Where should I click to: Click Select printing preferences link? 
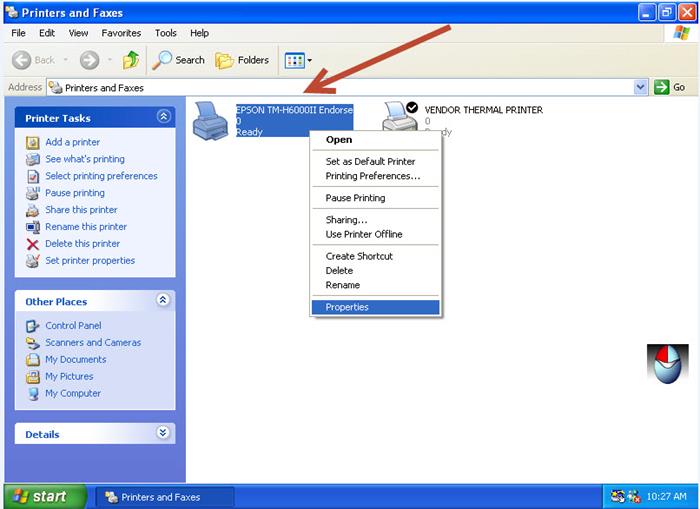click(x=101, y=176)
